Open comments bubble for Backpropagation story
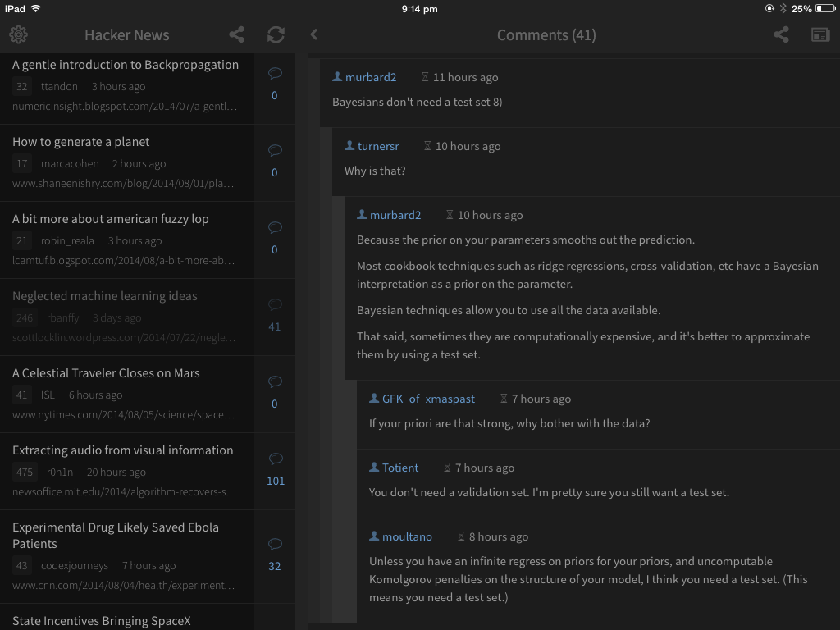 (x=275, y=73)
